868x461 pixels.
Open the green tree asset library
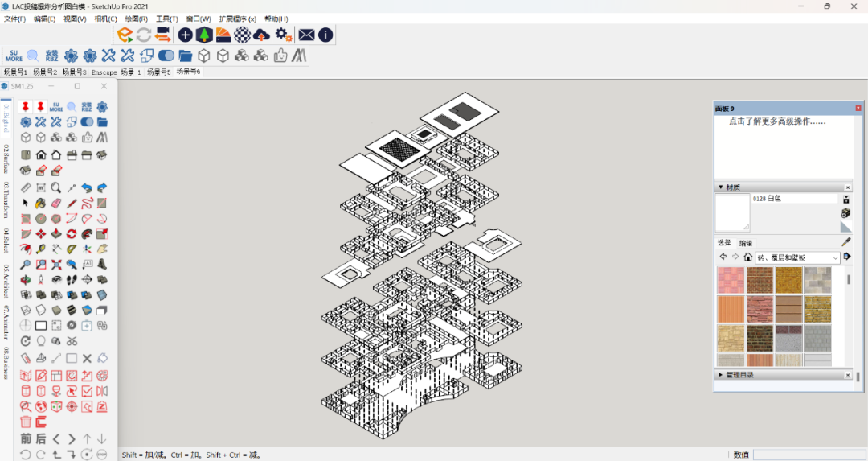(x=204, y=35)
